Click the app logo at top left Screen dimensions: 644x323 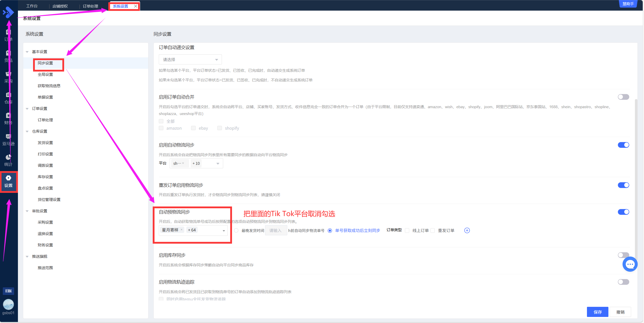pos(8,12)
